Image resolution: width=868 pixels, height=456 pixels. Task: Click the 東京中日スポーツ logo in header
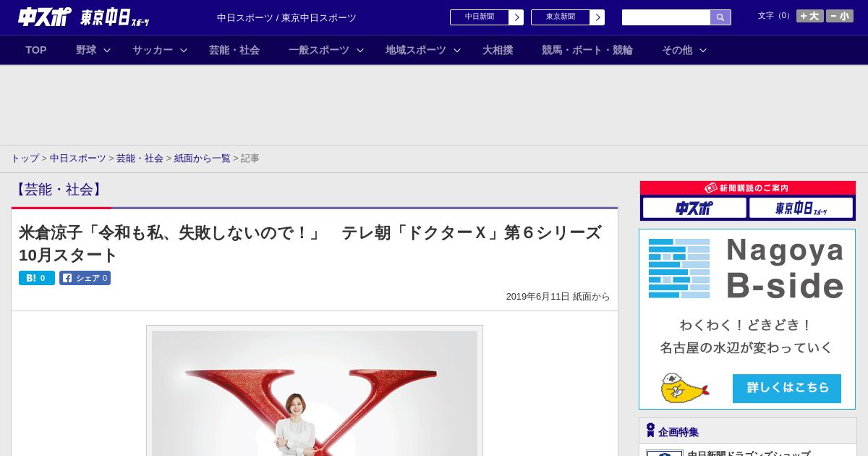(x=114, y=17)
